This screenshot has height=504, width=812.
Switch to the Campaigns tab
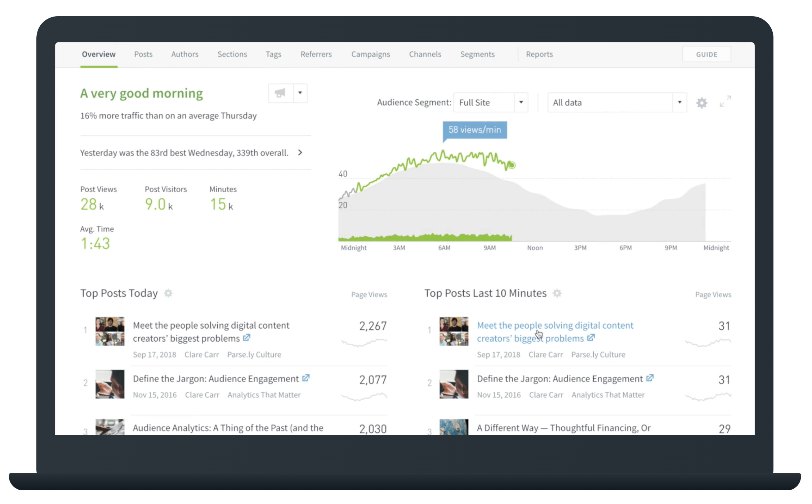point(370,54)
